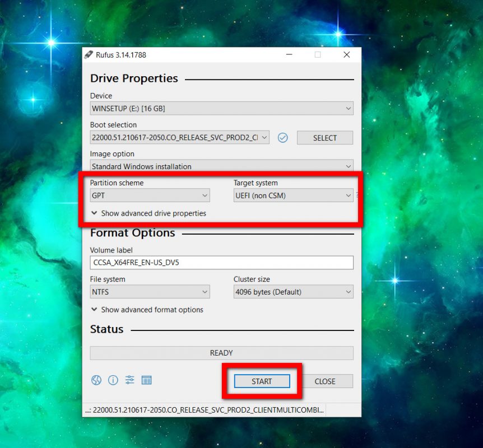This screenshot has height=448, width=483.
Task: Open the Device dropdown showing WINSETUP
Action: tap(221, 109)
